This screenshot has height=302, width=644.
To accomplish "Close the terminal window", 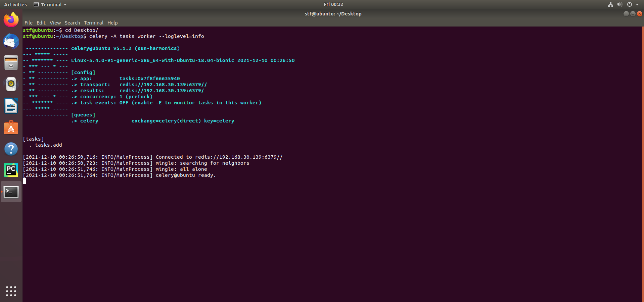I will (x=640, y=14).
